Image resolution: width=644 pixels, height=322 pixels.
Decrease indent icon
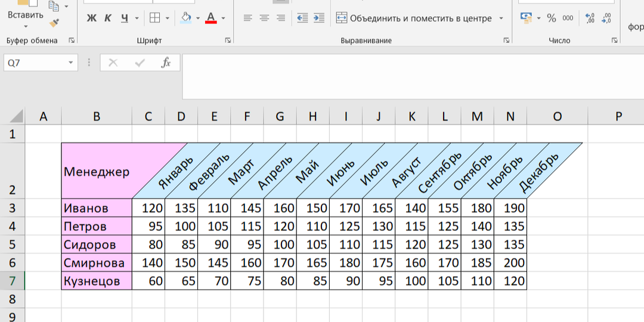[302, 18]
